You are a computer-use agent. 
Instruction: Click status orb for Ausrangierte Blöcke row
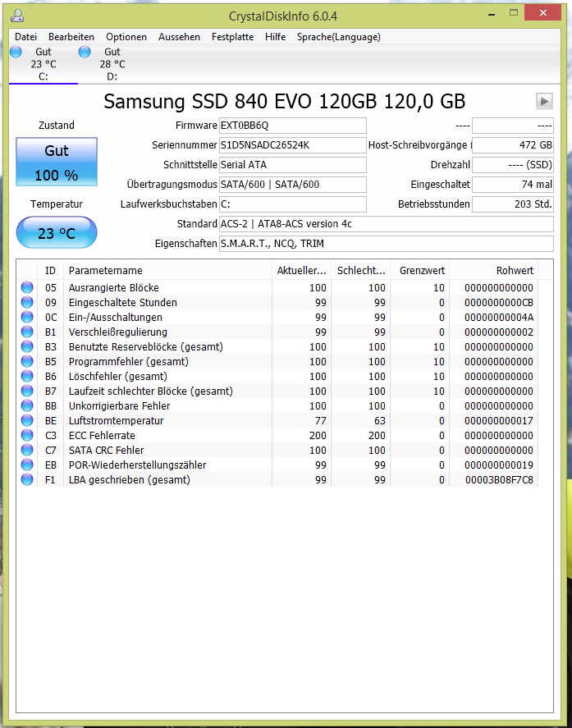(x=27, y=287)
